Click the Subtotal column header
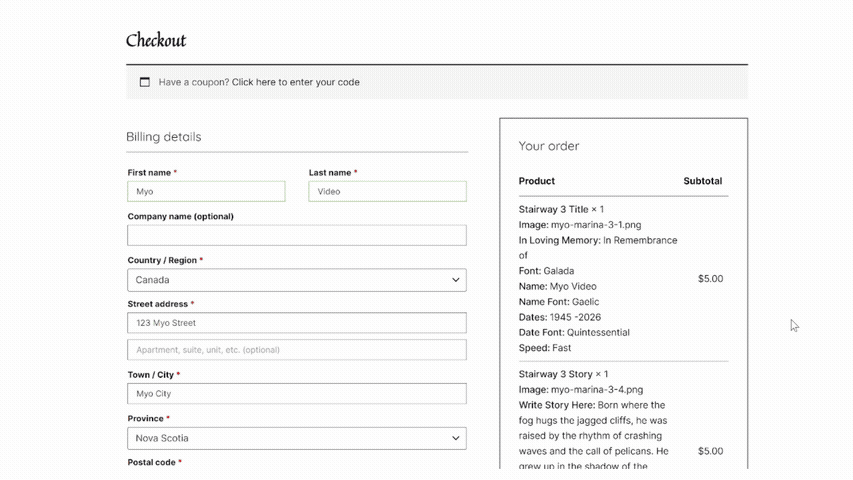This screenshot has height=480, width=853. (702, 181)
